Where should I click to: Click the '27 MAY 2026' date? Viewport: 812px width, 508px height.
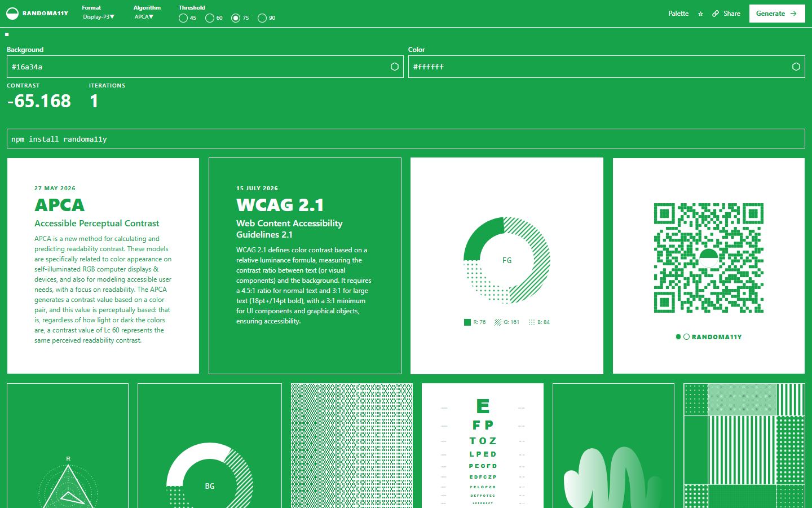[x=55, y=189]
